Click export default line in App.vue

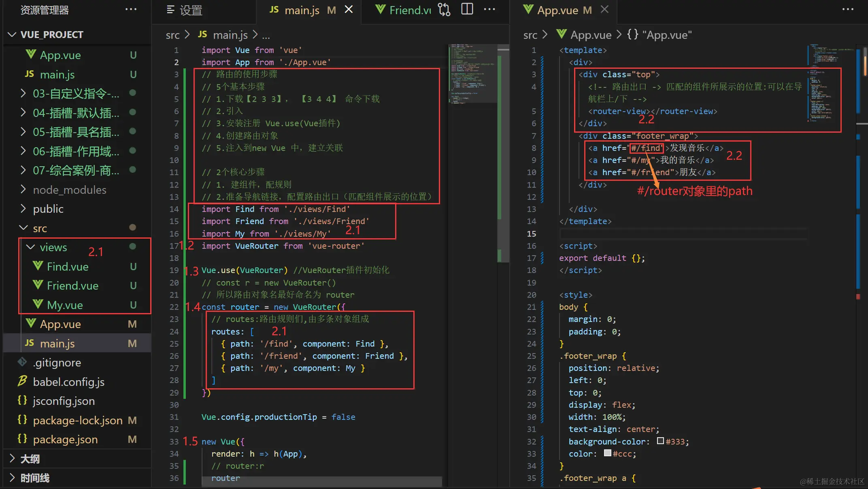[x=602, y=258]
